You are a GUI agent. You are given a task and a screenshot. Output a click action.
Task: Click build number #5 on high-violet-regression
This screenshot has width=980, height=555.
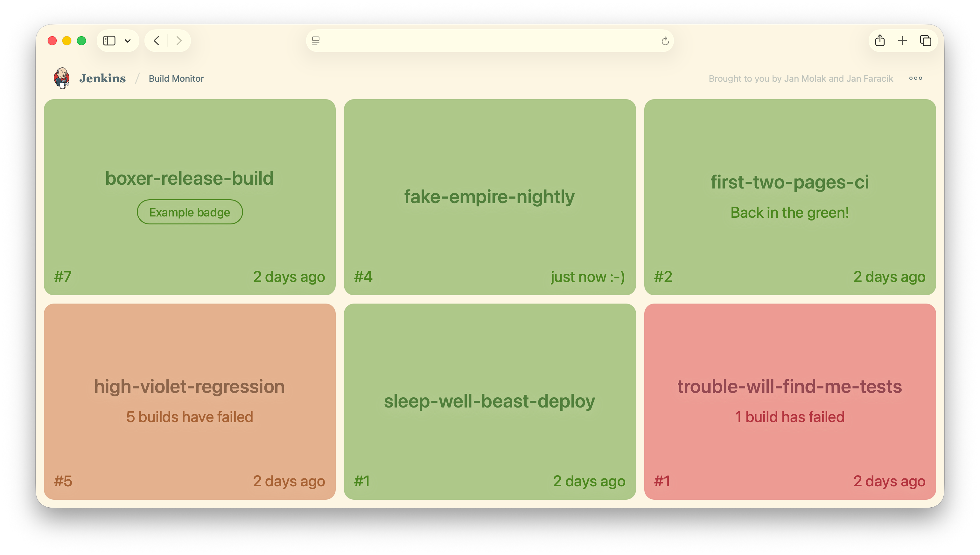[x=63, y=481]
